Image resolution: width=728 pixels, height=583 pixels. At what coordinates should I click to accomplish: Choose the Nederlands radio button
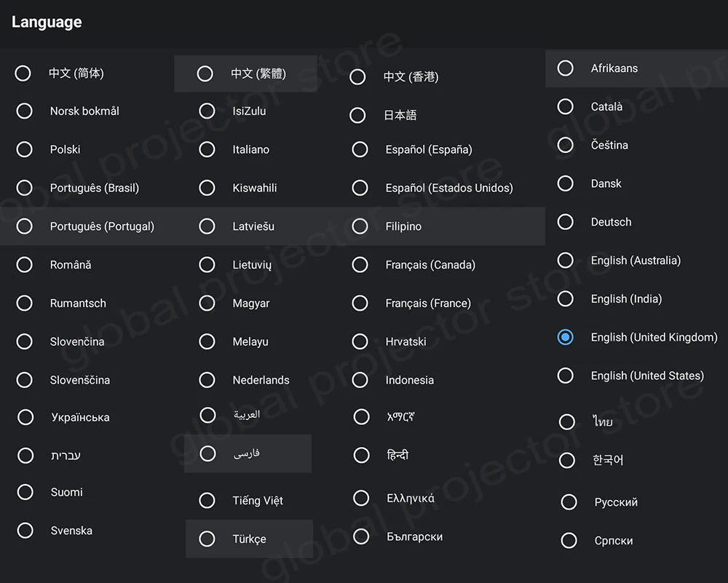pos(207,380)
